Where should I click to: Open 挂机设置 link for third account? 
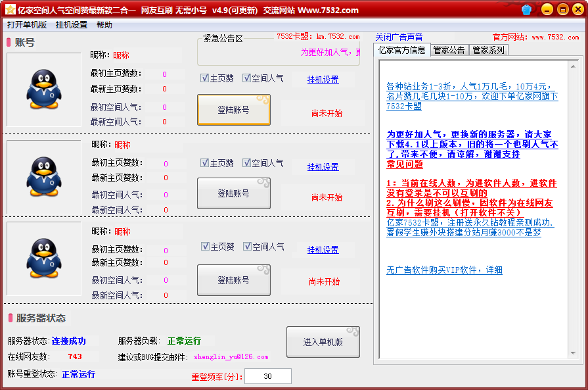(323, 250)
